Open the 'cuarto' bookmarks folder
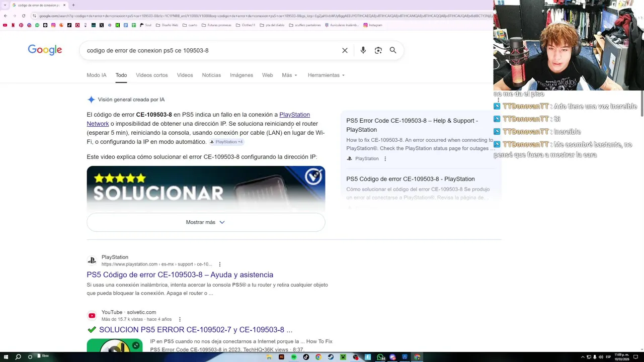 click(x=190, y=25)
